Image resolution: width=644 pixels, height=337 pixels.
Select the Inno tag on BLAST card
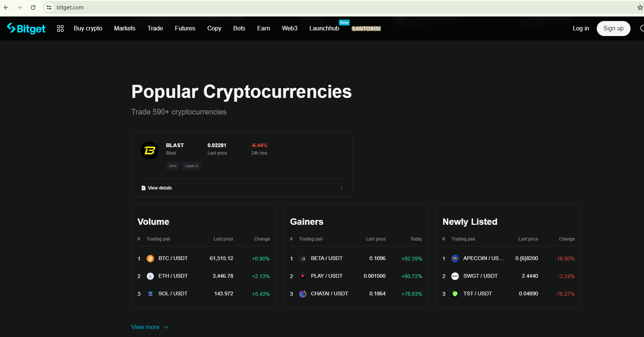click(172, 166)
